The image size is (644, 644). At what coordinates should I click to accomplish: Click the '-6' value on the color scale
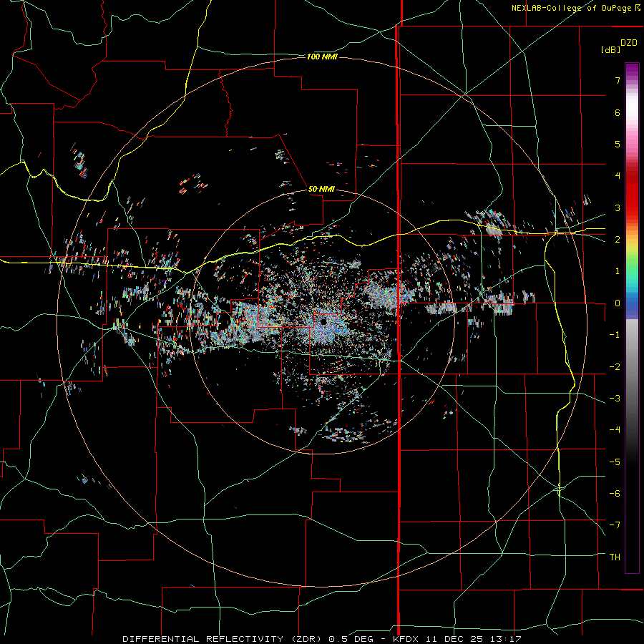click(615, 493)
